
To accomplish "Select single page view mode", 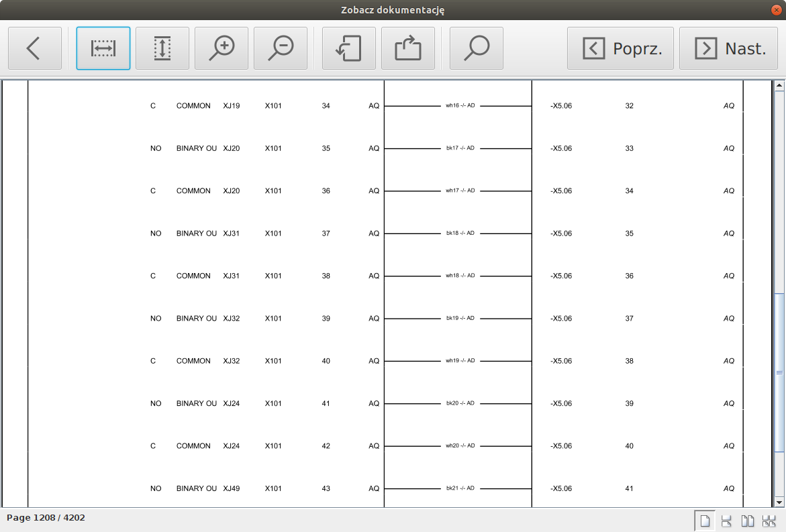I will [705, 521].
